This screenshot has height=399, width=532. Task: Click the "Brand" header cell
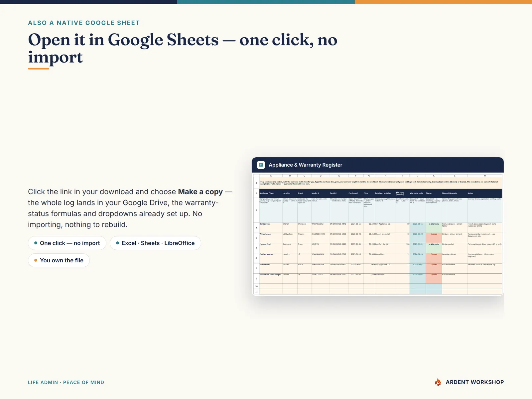pyautogui.click(x=304, y=193)
